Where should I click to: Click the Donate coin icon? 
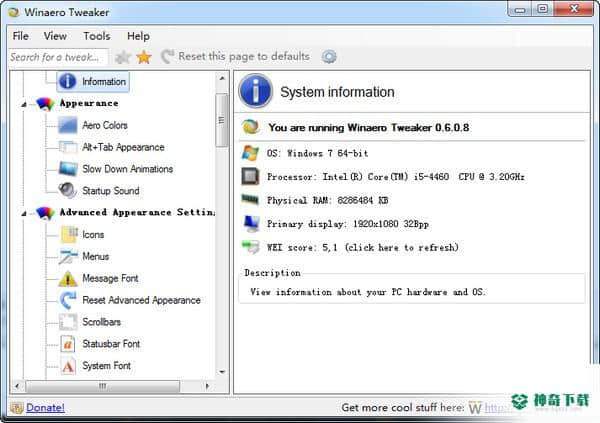coord(16,408)
